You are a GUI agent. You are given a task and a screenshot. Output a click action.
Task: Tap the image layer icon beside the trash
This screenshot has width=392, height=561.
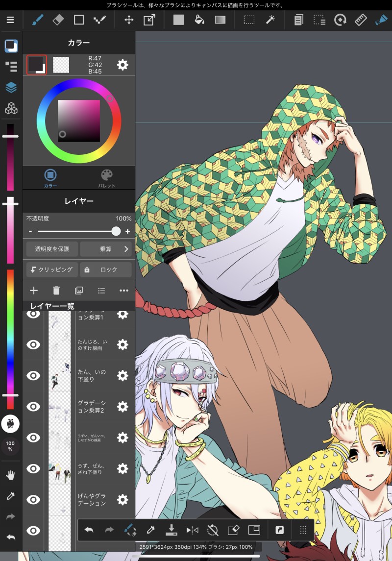click(79, 291)
